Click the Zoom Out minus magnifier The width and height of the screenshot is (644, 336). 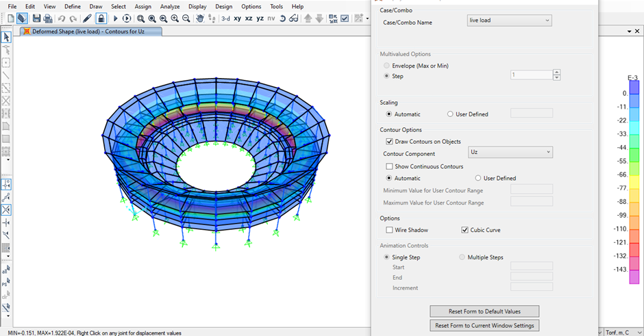click(186, 18)
